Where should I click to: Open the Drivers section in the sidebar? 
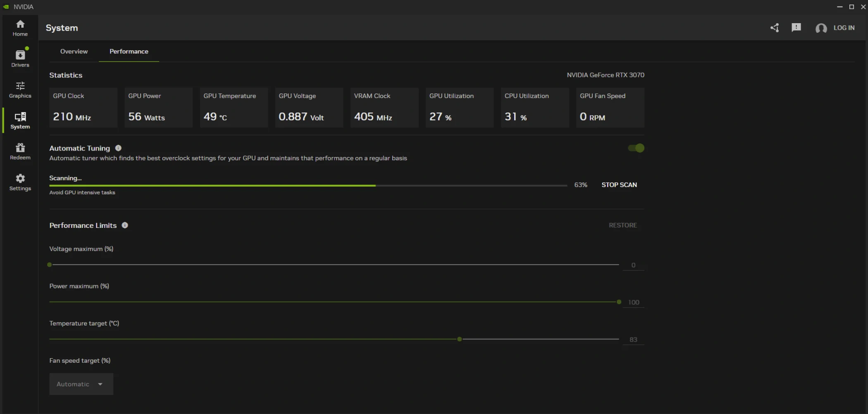tap(19, 58)
